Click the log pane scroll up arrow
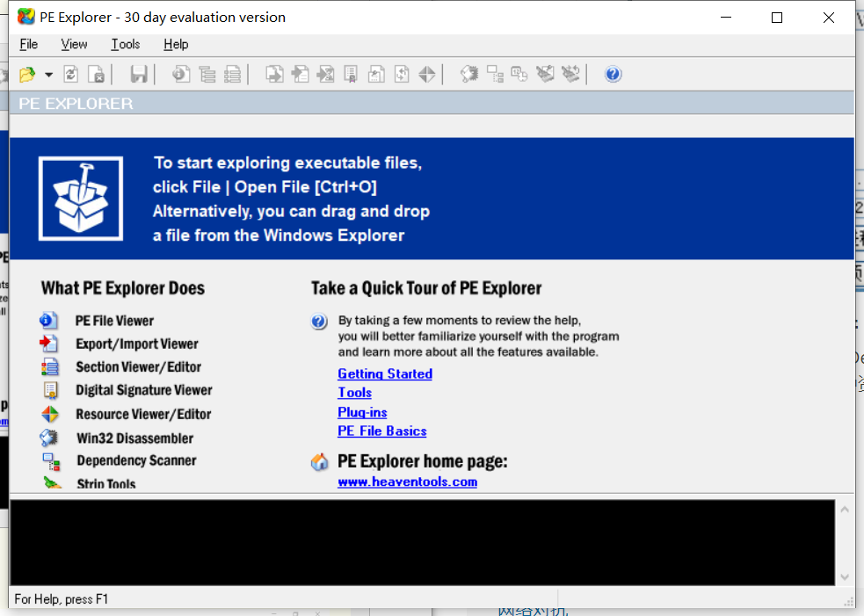 click(x=845, y=510)
